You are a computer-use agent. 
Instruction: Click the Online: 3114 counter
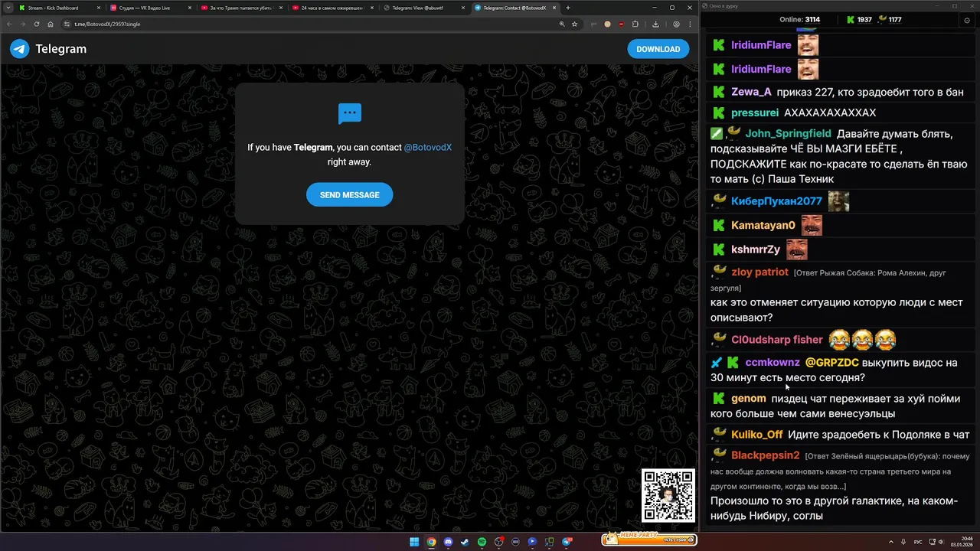tap(799, 20)
